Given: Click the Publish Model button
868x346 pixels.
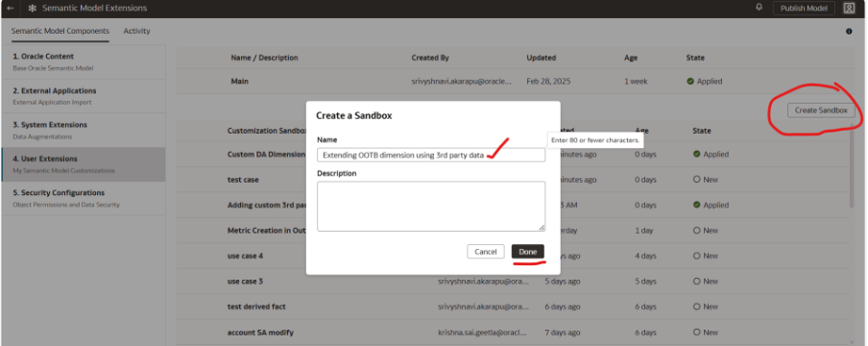Looking at the screenshot, I should (x=804, y=9).
